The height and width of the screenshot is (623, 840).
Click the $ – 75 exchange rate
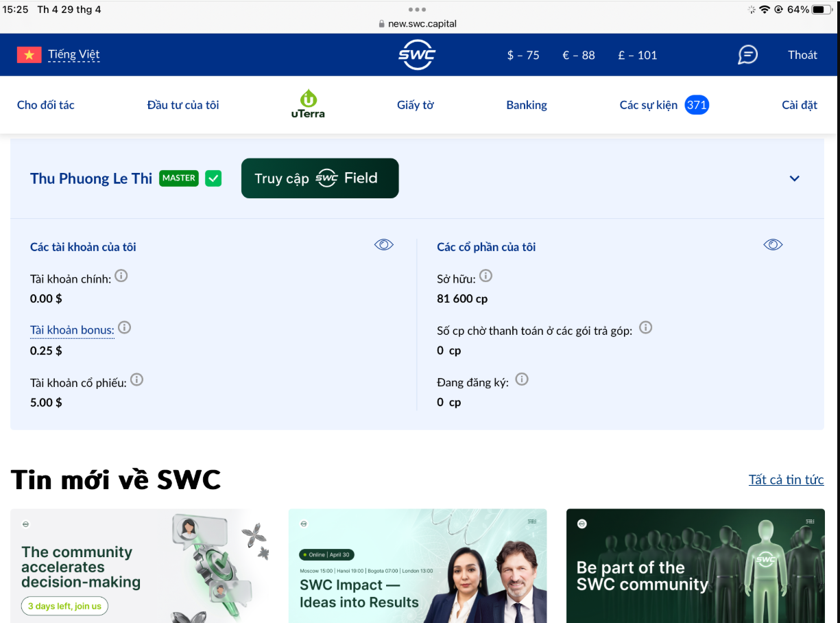(x=523, y=55)
